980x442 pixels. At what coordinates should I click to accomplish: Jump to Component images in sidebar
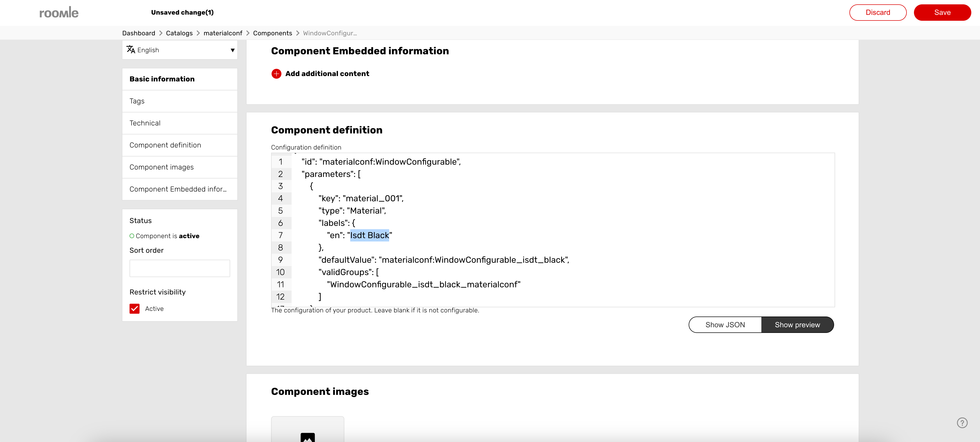[x=161, y=167]
